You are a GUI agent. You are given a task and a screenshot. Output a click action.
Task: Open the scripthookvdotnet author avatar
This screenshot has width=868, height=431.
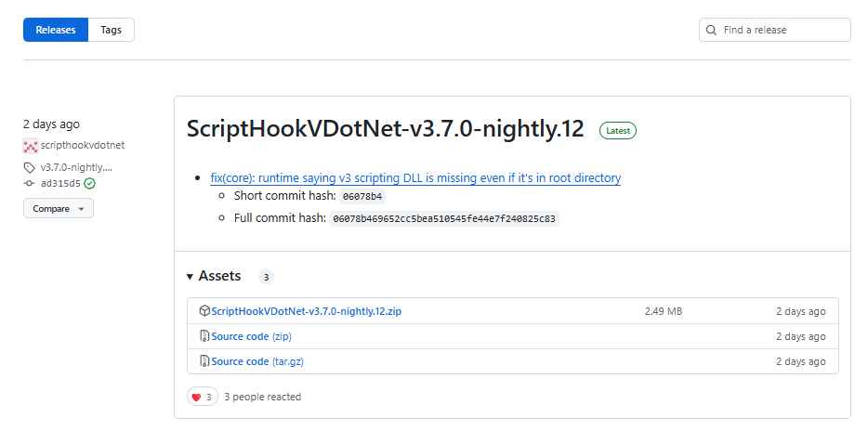[31, 146]
